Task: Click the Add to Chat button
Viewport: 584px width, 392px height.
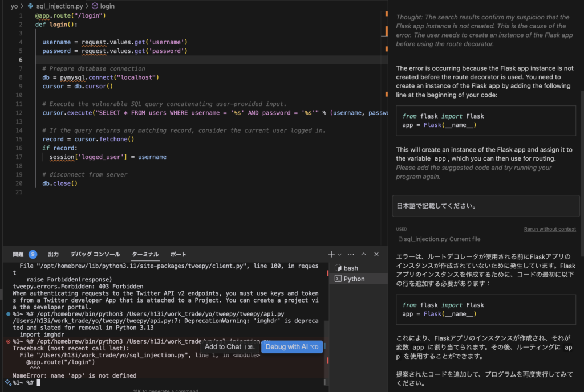Action: tap(229, 346)
